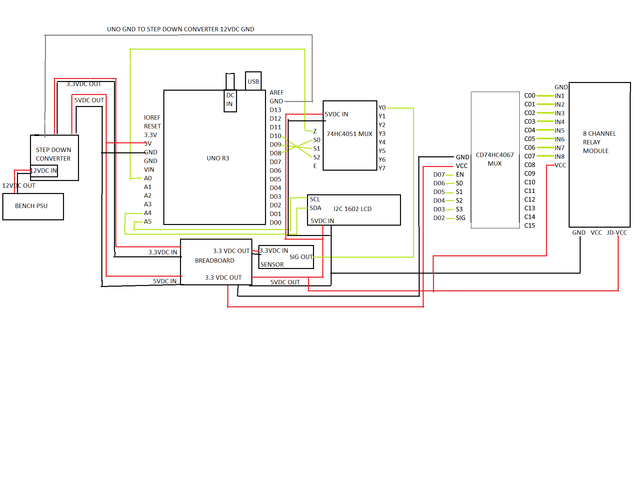Viewport: 640px width, 480px height.
Task: Select the A3 analog pin label
Action: 148,204
